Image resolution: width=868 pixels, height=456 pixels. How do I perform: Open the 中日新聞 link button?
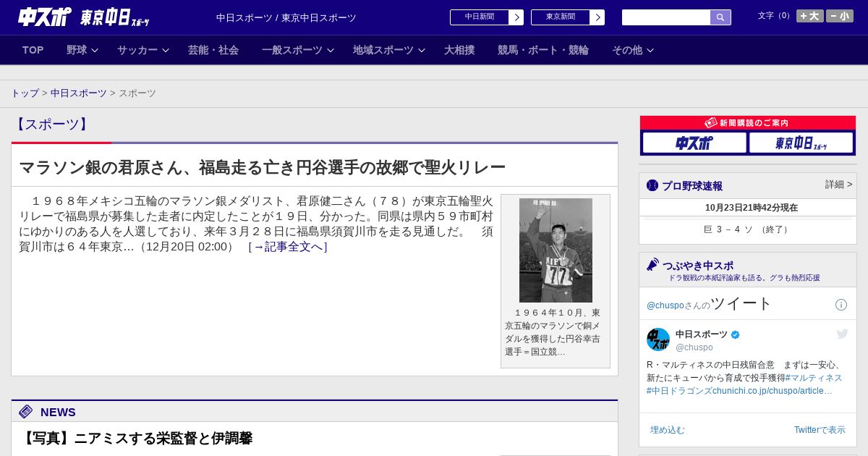(480, 17)
